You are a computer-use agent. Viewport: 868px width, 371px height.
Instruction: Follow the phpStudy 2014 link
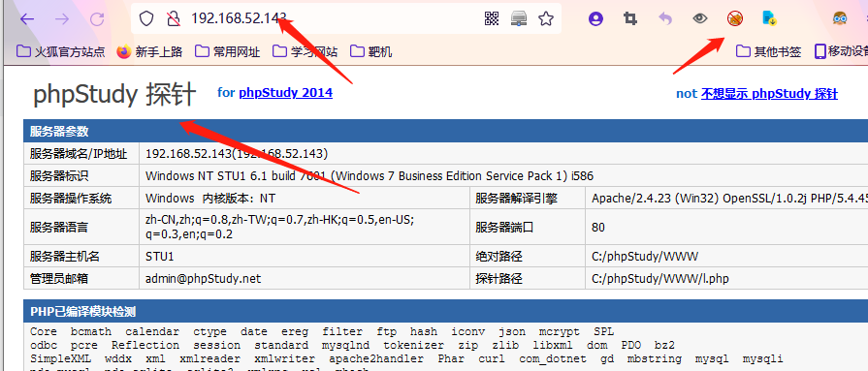coord(286,92)
